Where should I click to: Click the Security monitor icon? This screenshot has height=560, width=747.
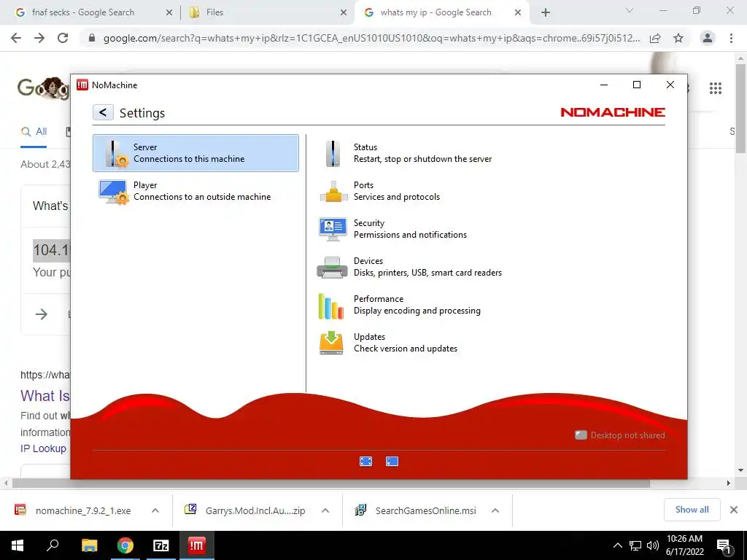click(x=333, y=229)
